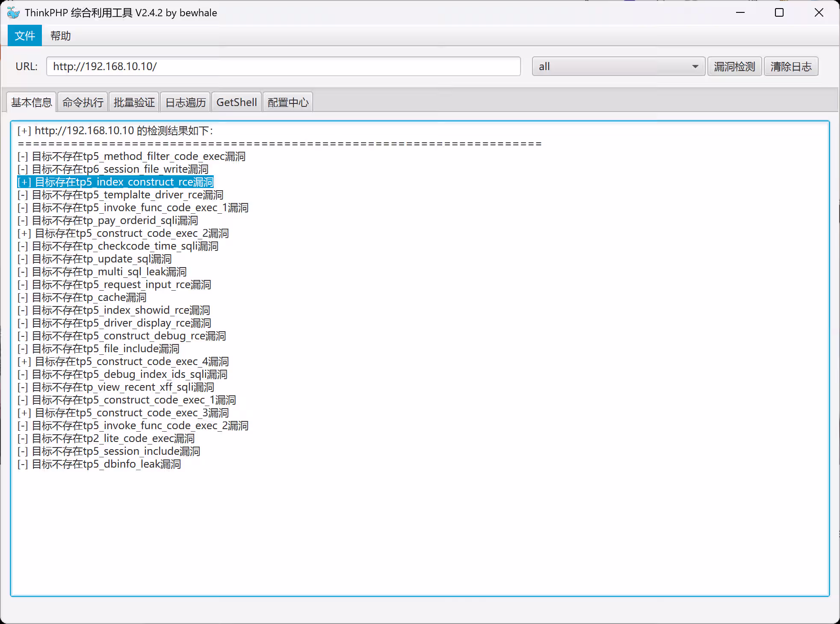Click the 漏洞检测 button

[x=734, y=66]
